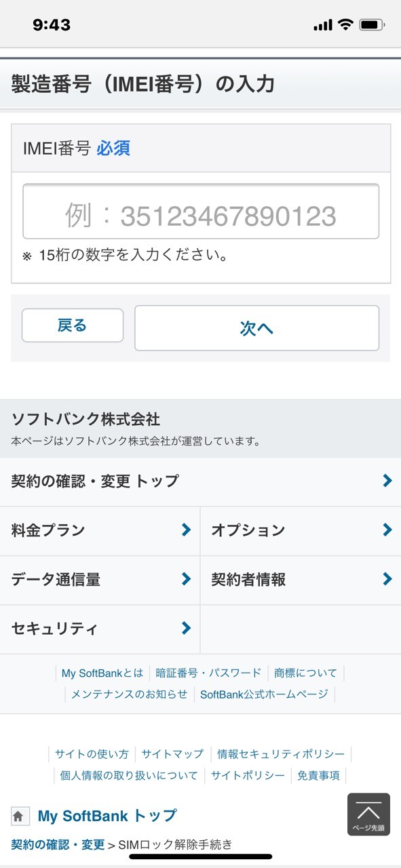Focus the IMEI番号 input field
The width and height of the screenshot is (401, 868).
coord(201,212)
